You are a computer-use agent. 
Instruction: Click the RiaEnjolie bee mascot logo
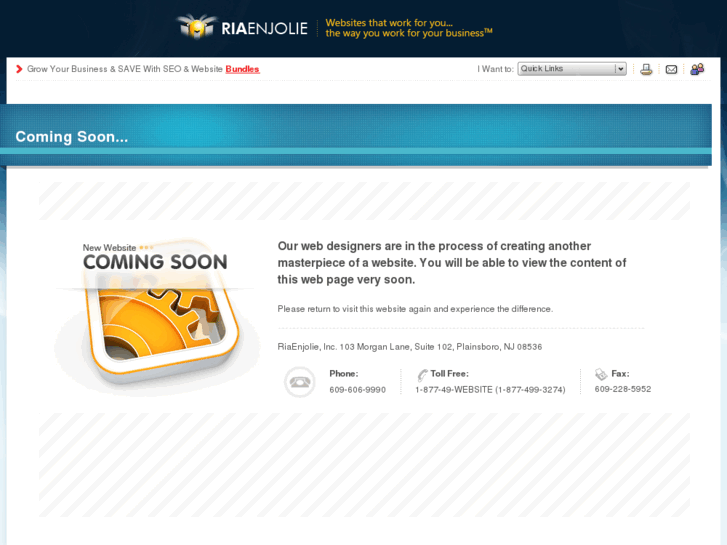point(197,26)
